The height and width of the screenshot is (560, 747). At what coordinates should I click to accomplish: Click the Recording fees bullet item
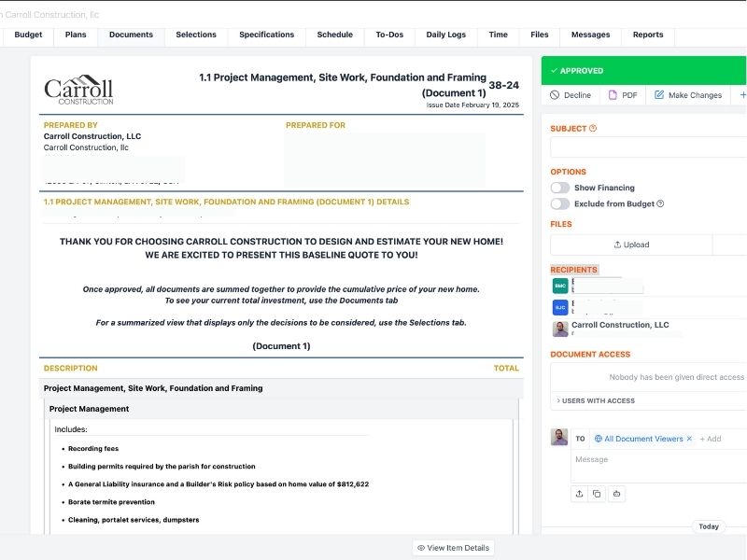click(x=93, y=449)
